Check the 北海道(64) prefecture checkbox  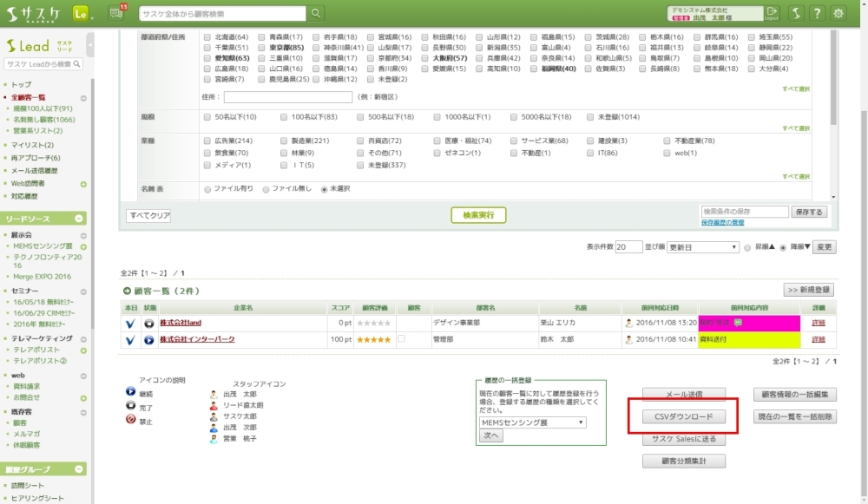point(207,38)
